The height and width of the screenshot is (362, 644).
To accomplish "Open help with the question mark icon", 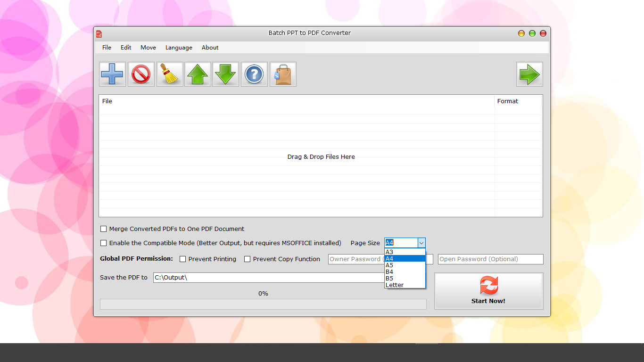I will click(x=254, y=74).
